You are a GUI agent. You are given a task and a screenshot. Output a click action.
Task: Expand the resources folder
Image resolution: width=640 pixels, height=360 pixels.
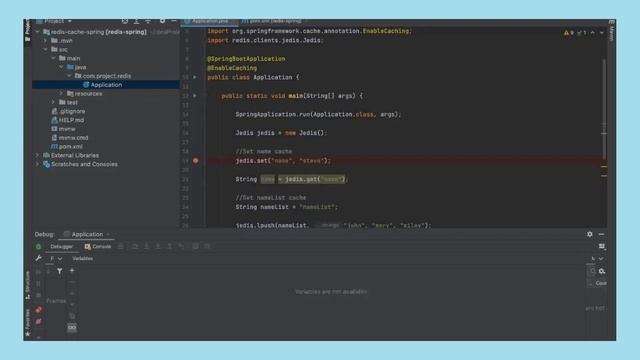61,93
